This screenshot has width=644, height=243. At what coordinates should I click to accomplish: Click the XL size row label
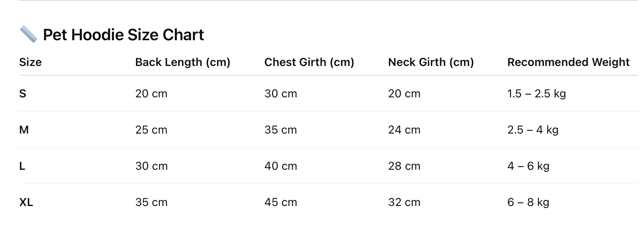pos(26,202)
